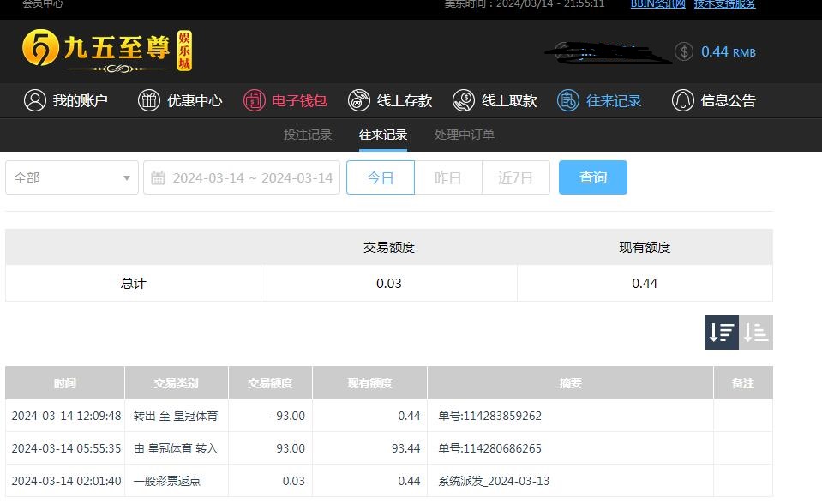Click the date range input field

click(242, 177)
